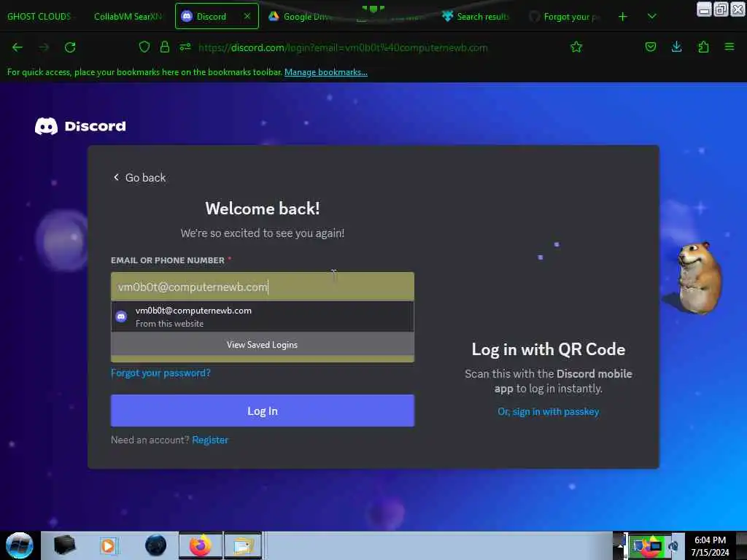The height and width of the screenshot is (560, 747).
Task: Open View Saved Logins
Action: tap(263, 344)
